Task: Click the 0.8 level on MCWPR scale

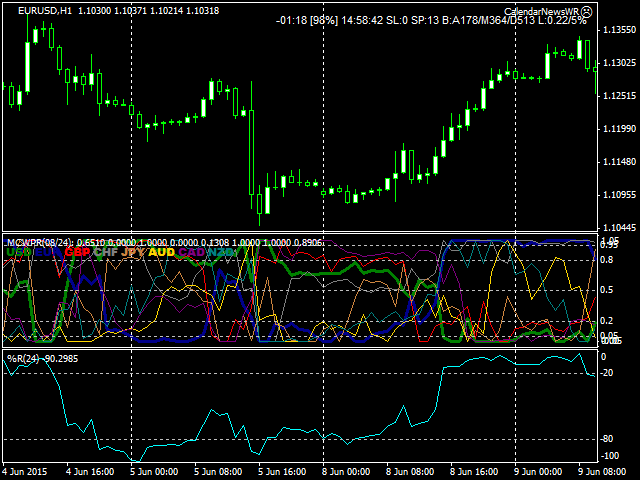Action: 607,260
